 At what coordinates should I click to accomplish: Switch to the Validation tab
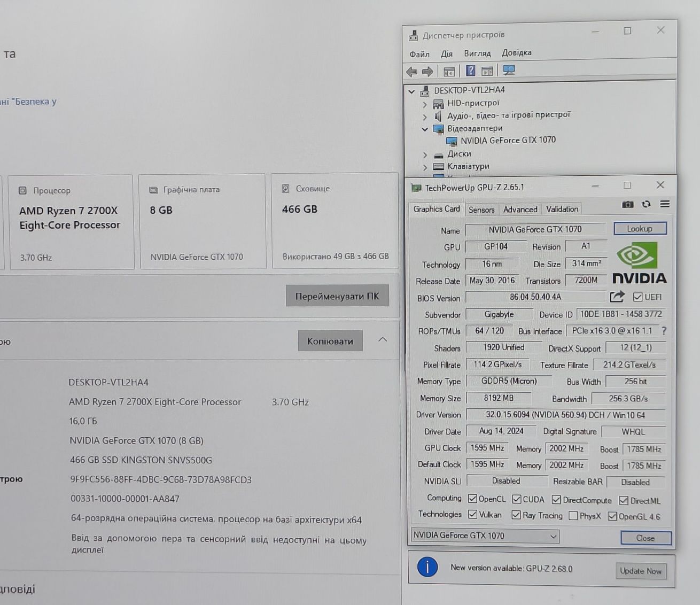[562, 209]
